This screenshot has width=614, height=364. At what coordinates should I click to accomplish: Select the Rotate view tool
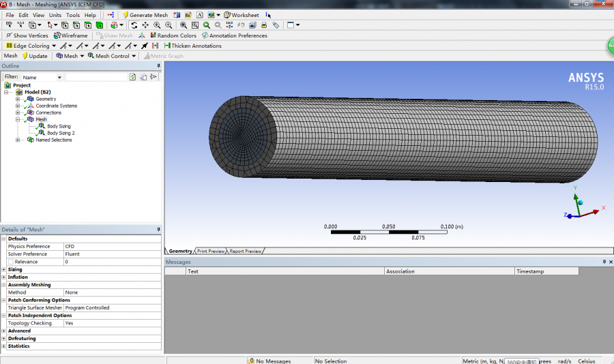click(x=134, y=25)
